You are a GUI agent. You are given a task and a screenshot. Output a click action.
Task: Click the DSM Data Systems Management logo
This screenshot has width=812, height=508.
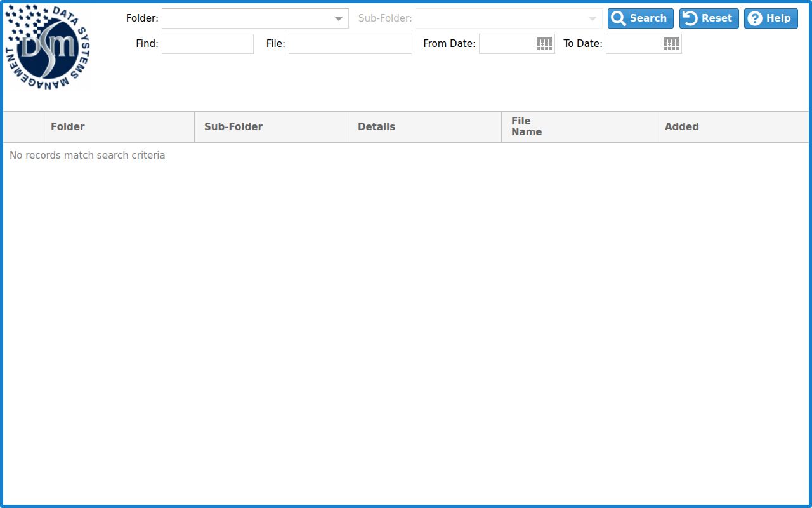(48, 47)
